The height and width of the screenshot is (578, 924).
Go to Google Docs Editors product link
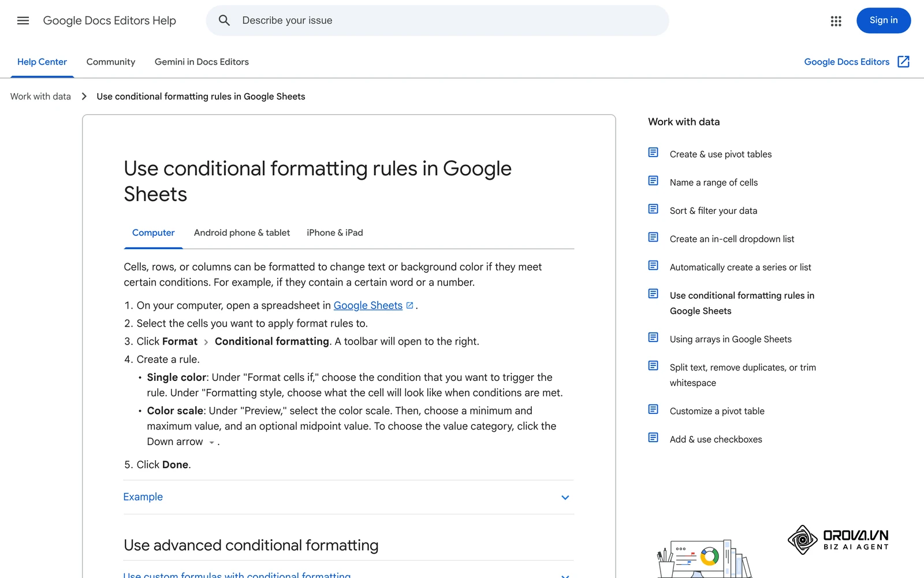coord(847,62)
